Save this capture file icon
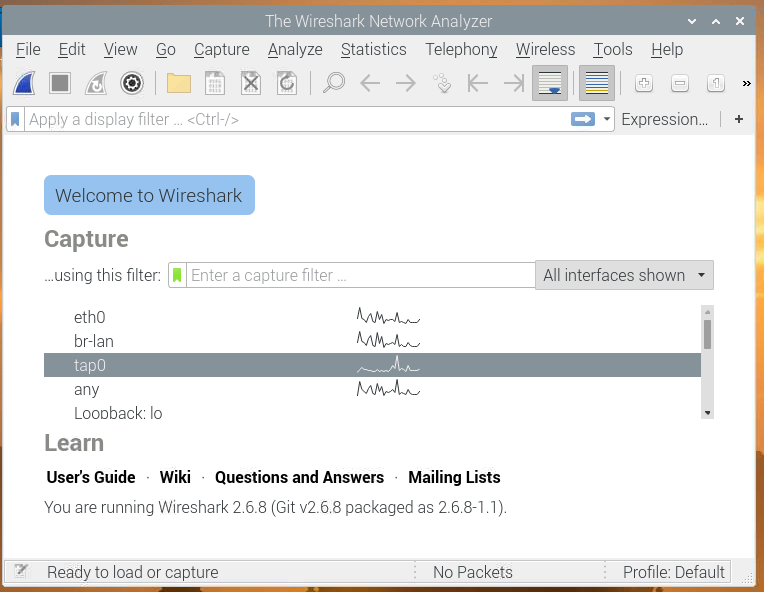The width and height of the screenshot is (764, 592). pos(215,83)
